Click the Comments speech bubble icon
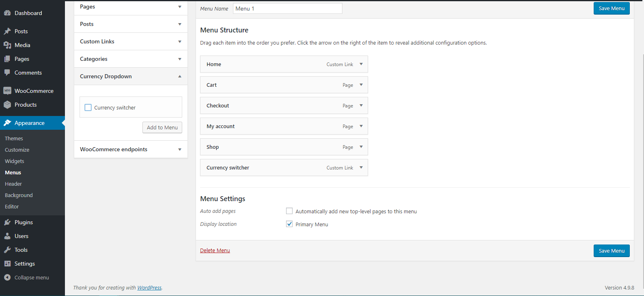 tap(7, 73)
